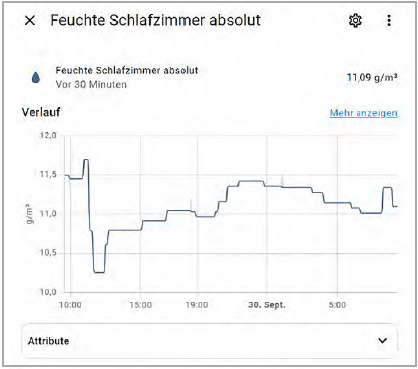Click the '30. Sept.' x-axis label
Screen dimensions: 418x369
tap(267, 305)
